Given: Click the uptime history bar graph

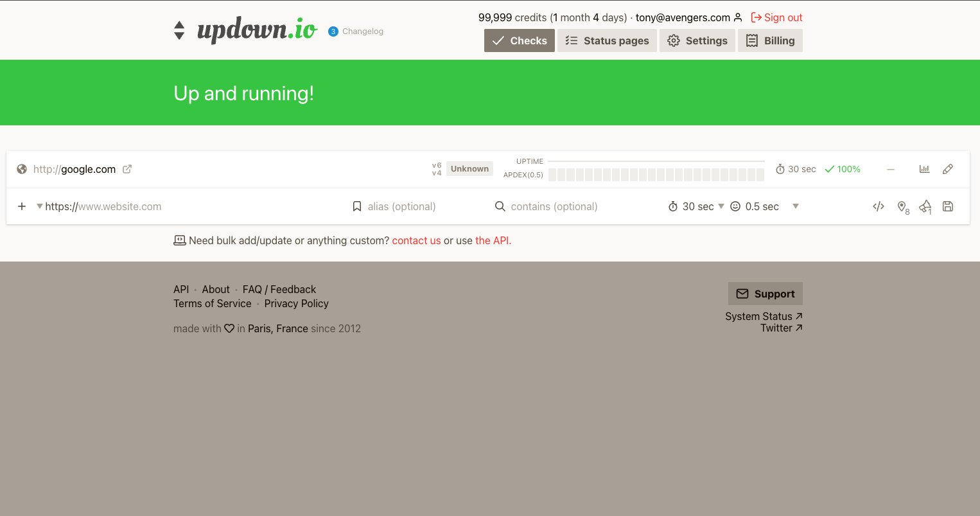Looking at the screenshot, I should click(656, 174).
